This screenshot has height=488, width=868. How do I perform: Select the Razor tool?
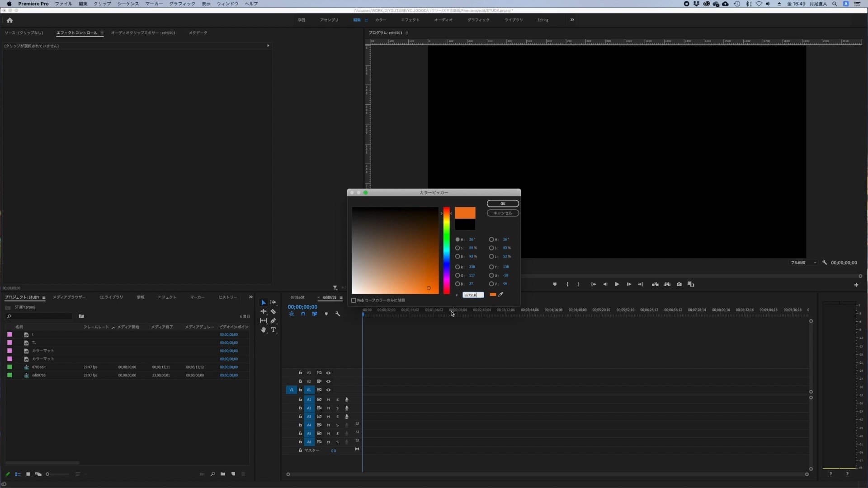click(x=273, y=312)
